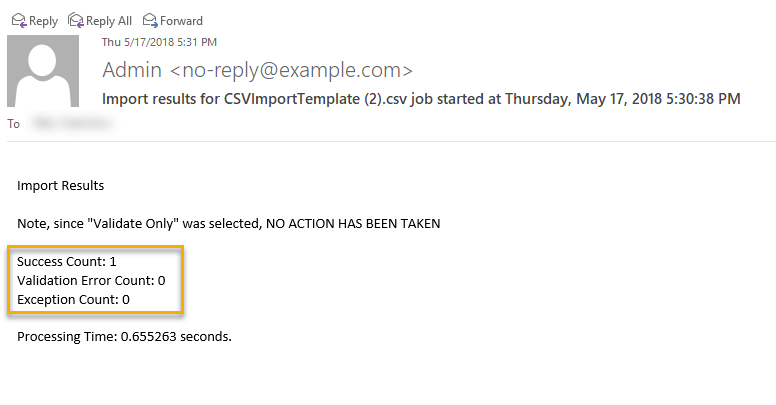Screen dimensions: 776x405
Task: Click the Validation Error Count: 0 line
Action: coord(91,281)
